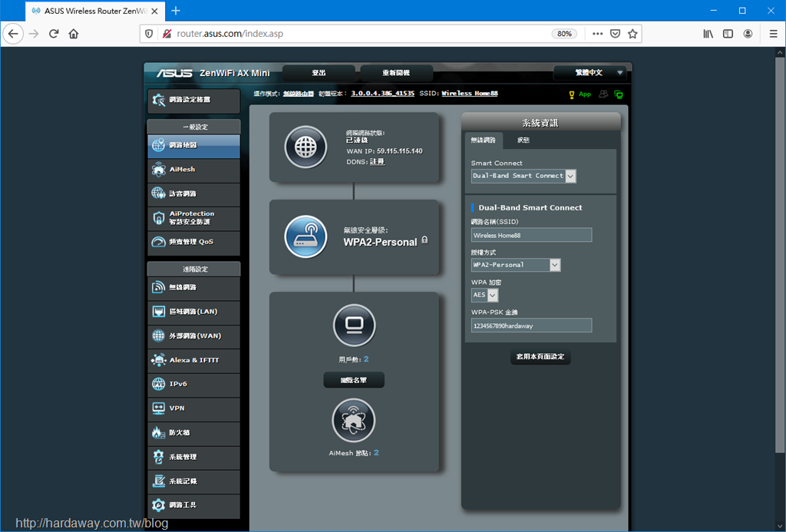Screen dimensions: 786x532
Task: Open a new browser tab
Action: point(176,11)
